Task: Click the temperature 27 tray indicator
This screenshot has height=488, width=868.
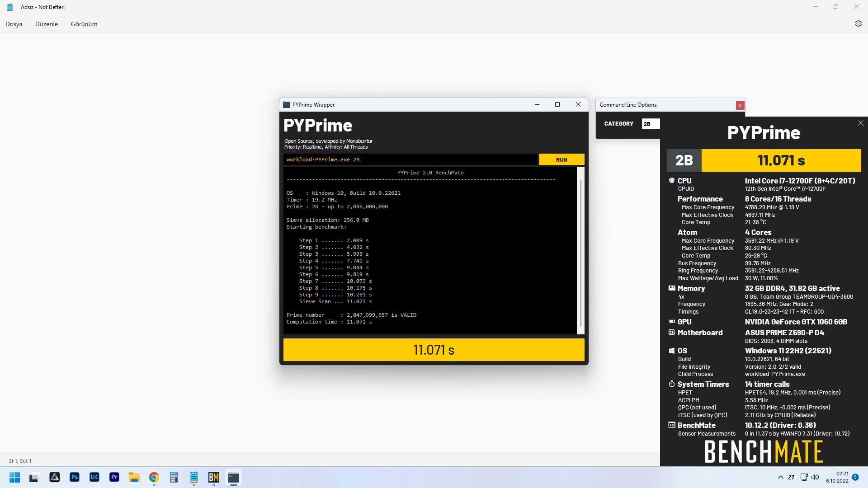Action: 791,477
